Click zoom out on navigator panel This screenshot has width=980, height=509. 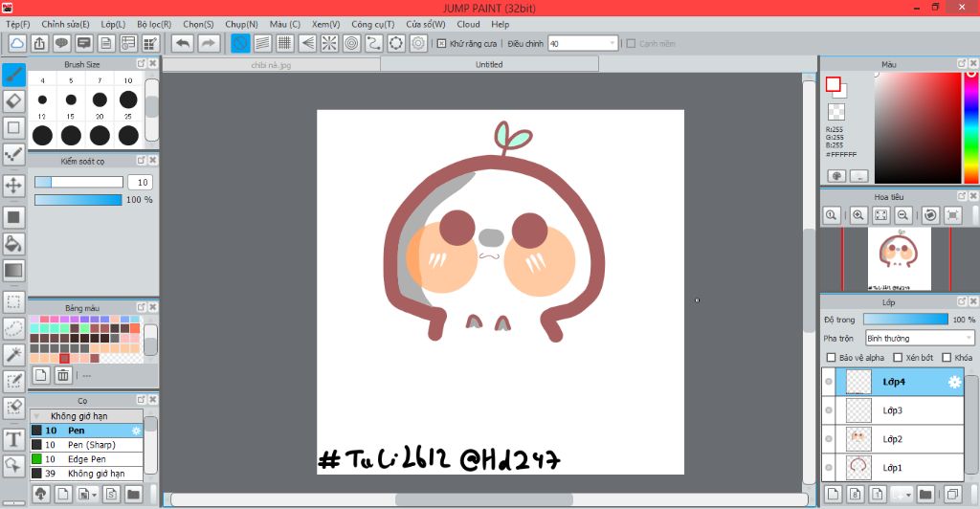(x=902, y=215)
